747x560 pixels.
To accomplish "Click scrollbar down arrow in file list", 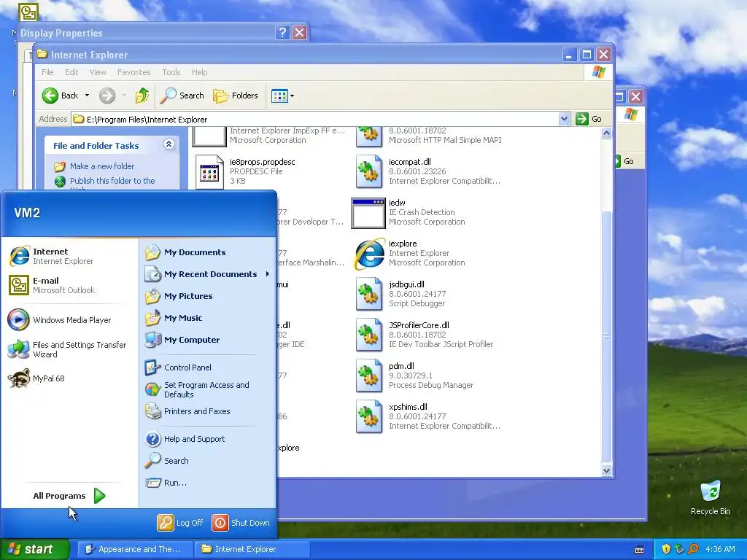I will click(x=606, y=470).
